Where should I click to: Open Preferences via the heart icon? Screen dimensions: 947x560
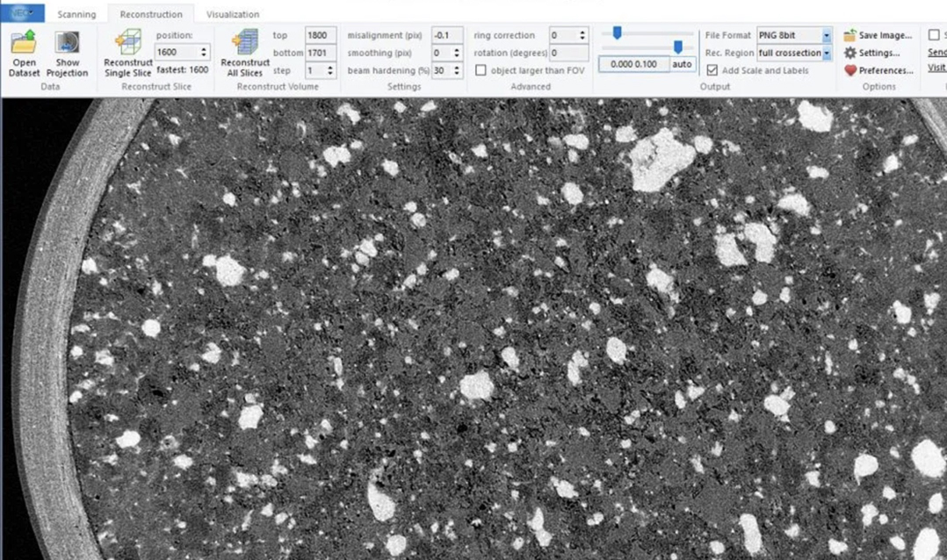click(849, 70)
